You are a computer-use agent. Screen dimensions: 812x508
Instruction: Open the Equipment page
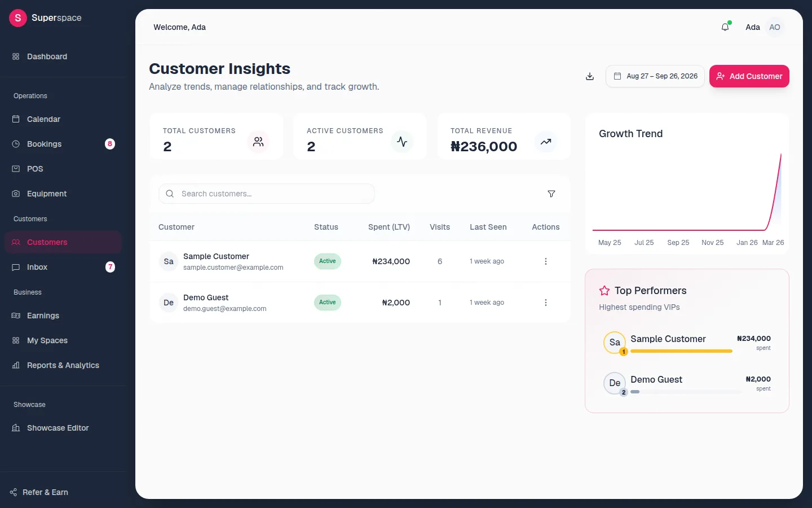click(x=63, y=194)
